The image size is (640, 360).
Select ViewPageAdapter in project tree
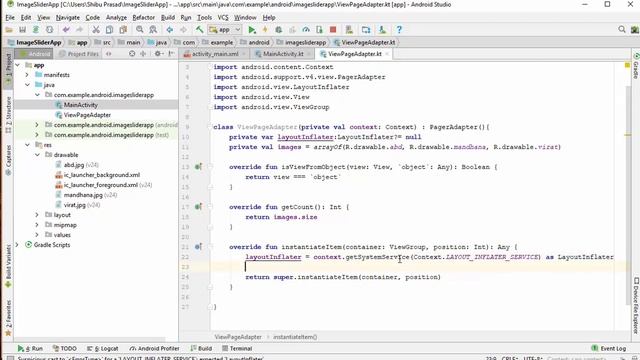tap(87, 115)
